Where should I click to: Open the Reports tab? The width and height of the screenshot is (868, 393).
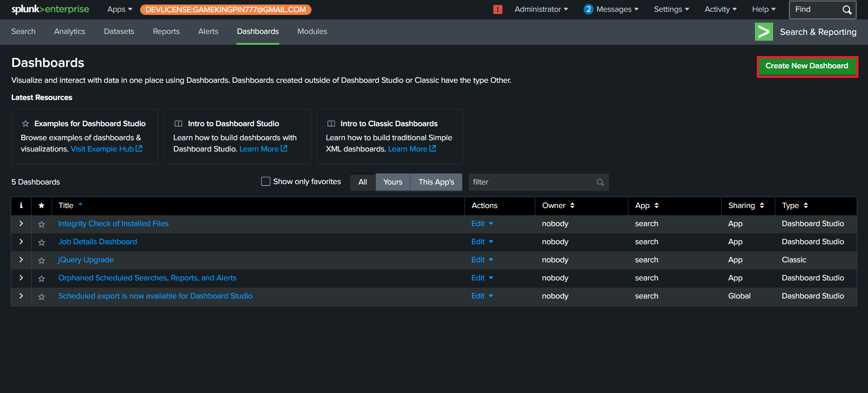click(x=166, y=32)
